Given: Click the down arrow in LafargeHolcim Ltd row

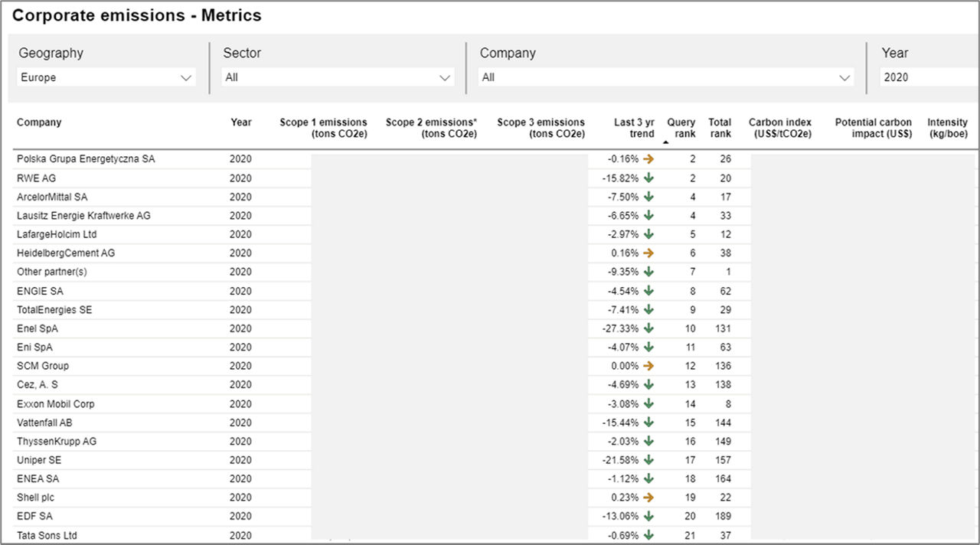Looking at the screenshot, I should pyautogui.click(x=648, y=234).
